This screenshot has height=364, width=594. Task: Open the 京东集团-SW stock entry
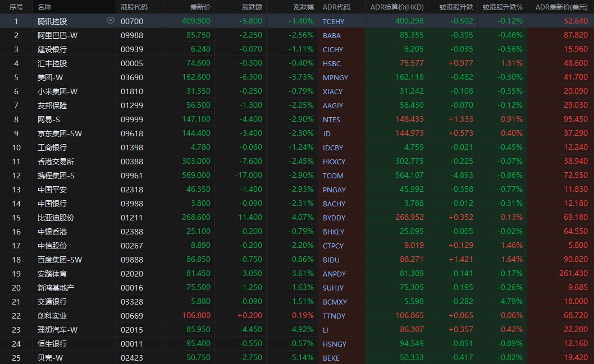pyautogui.click(x=60, y=133)
